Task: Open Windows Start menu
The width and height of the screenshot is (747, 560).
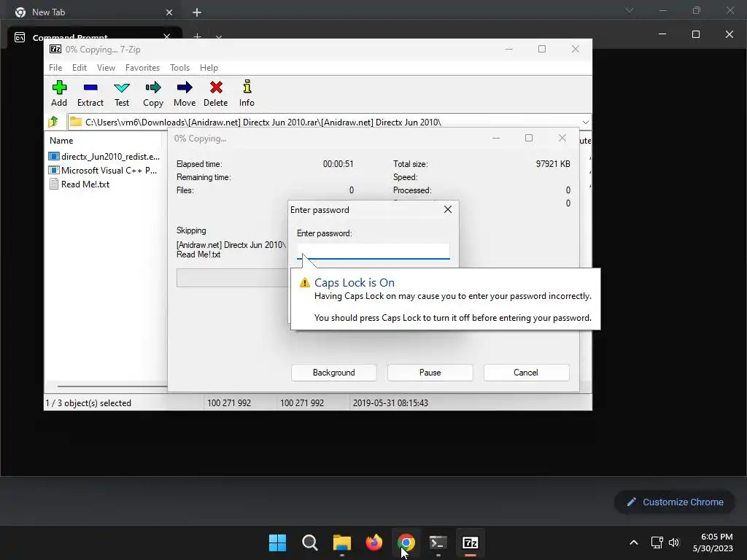Action: pyautogui.click(x=277, y=542)
